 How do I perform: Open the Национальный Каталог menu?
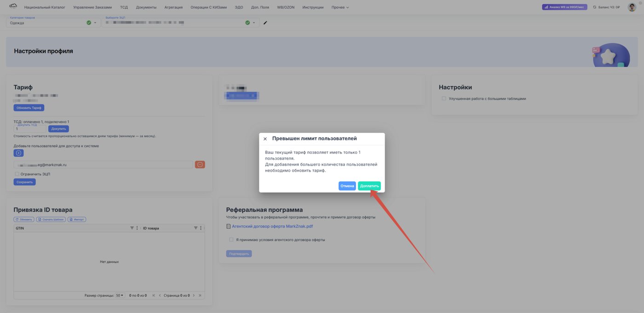(45, 7)
